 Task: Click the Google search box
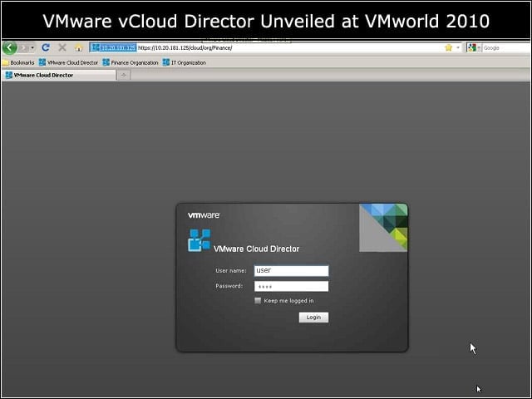(x=506, y=48)
